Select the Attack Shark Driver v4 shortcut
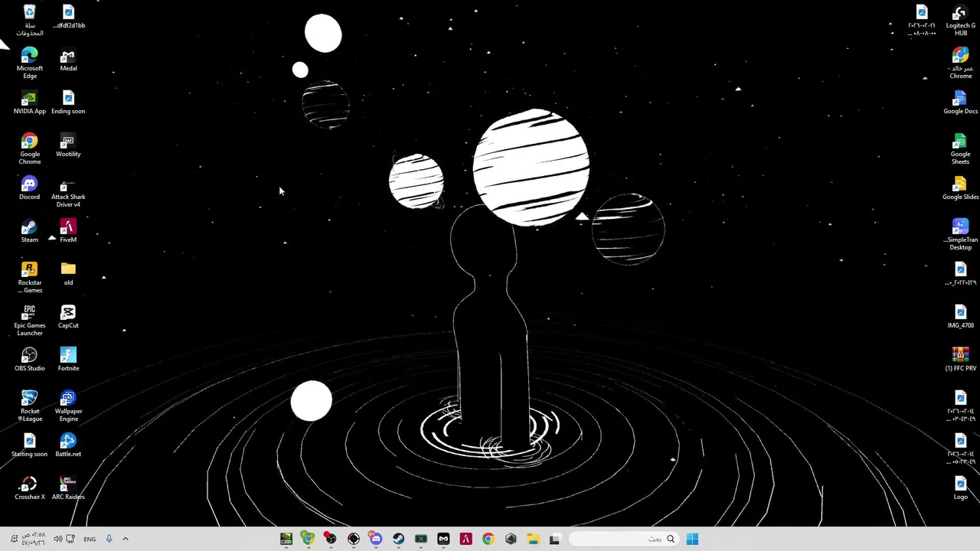Image resolution: width=980 pixels, height=551 pixels. pos(68,192)
